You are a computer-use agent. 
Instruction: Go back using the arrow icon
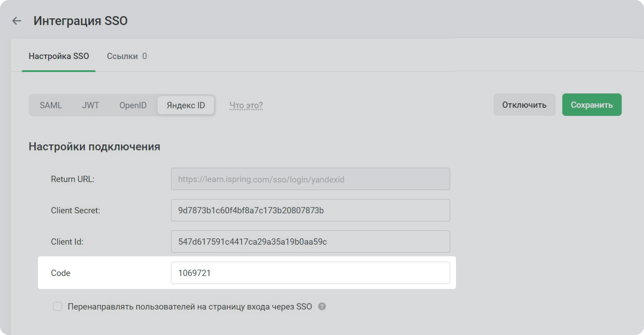(x=17, y=21)
